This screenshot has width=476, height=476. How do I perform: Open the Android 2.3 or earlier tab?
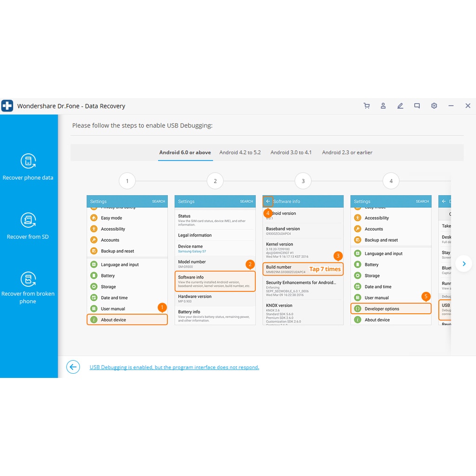tap(347, 152)
